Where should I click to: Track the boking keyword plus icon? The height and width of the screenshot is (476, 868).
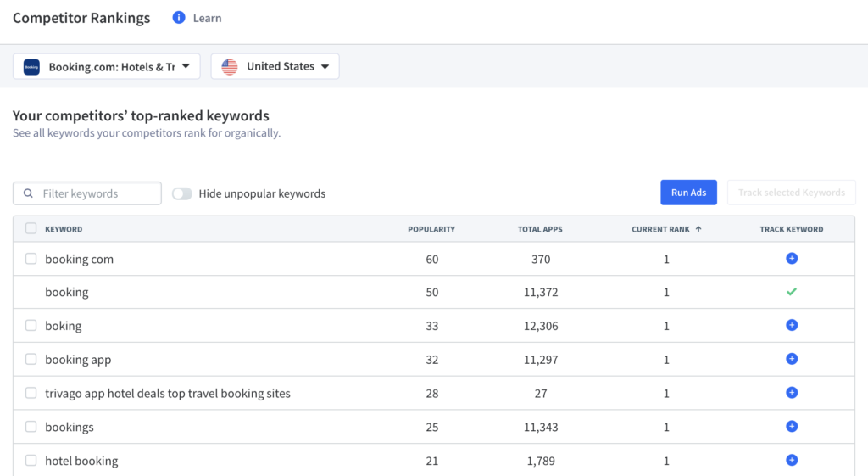click(x=792, y=325)
